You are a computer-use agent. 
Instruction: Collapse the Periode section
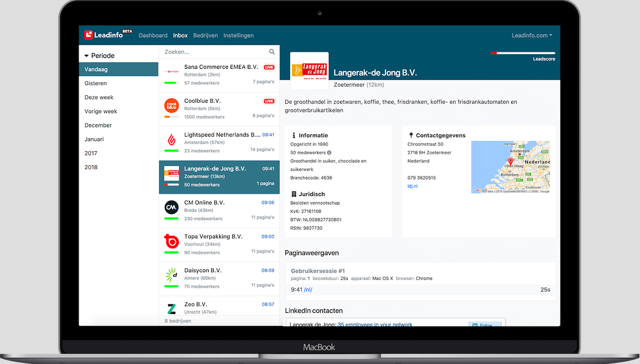click(x=86, y=56)
